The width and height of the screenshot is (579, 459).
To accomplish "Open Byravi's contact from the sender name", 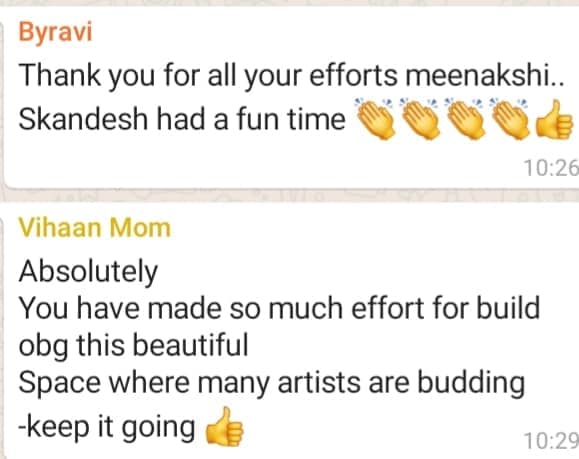I will (55, 32).
